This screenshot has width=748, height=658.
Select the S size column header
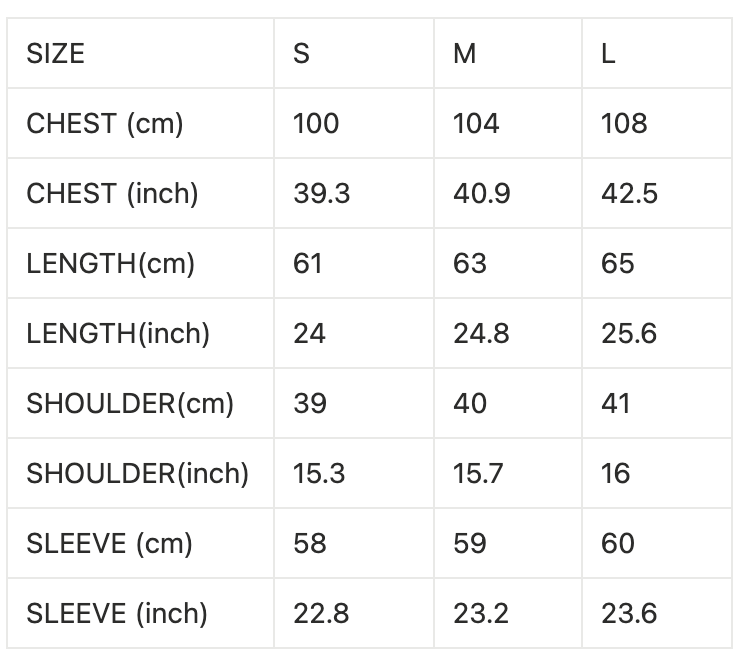coord(302,53)
